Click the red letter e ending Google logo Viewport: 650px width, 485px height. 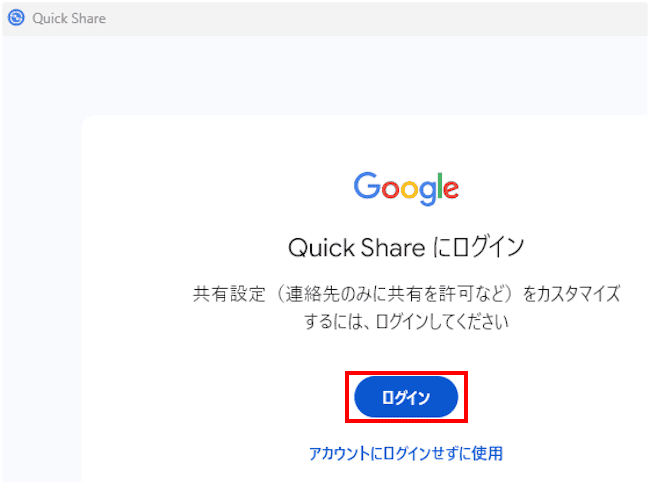click(451, 189)
